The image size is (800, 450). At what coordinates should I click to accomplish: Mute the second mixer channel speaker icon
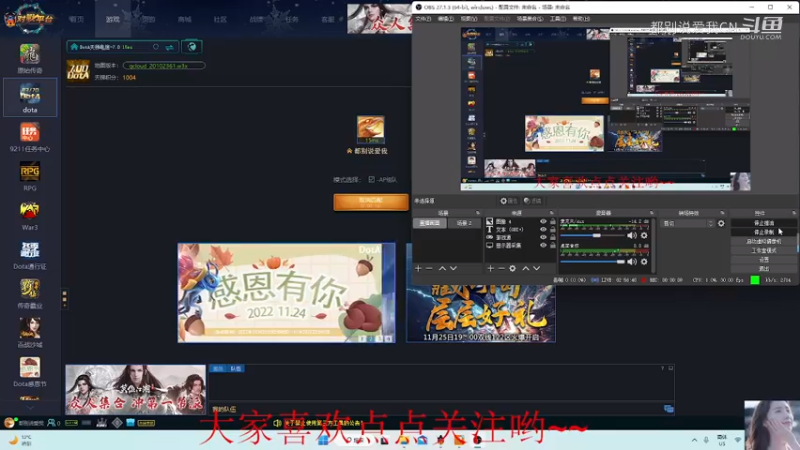coord(632,261)
